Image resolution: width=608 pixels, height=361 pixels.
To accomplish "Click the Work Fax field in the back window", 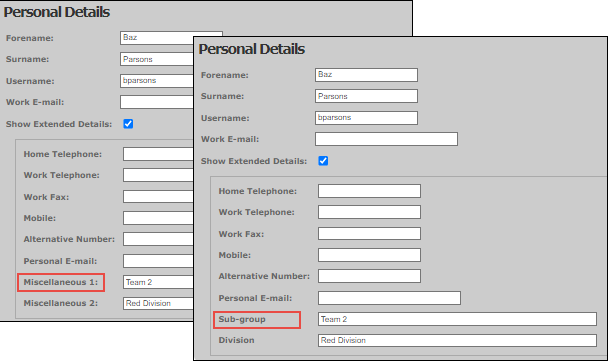I will click(x=158, y=197).
